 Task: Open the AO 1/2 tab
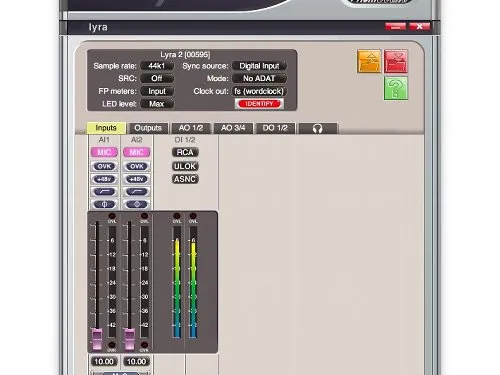[191, 128]
